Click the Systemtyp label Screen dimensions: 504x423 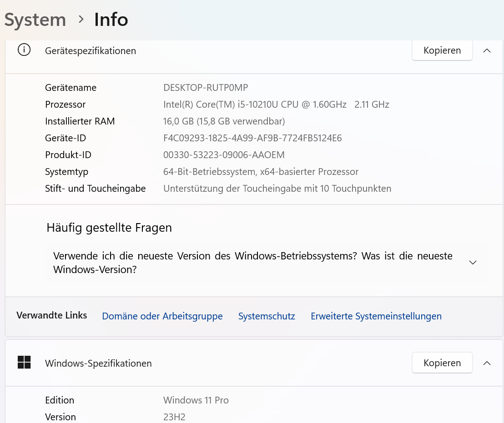pos(66,172)
